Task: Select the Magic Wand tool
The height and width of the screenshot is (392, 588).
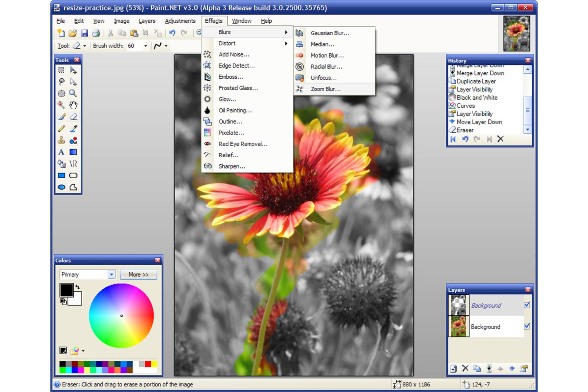Action: [x=61, y=105]
